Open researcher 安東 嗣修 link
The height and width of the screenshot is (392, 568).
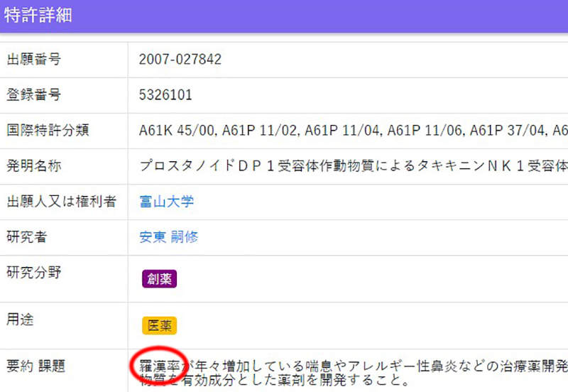coord(169,237)
